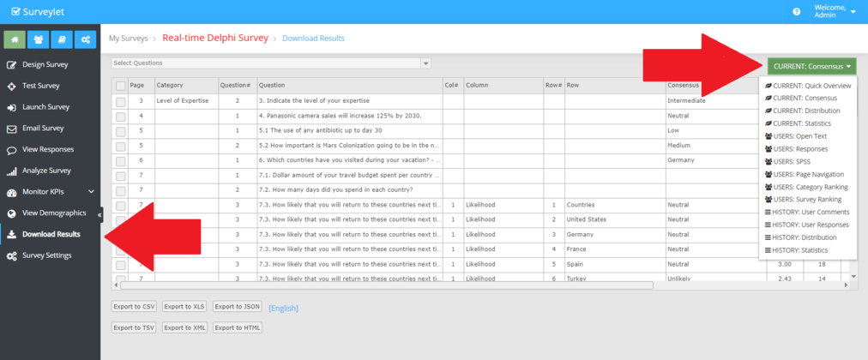
Task: Open the users group icon button
Action: click(x=39, y=39)
